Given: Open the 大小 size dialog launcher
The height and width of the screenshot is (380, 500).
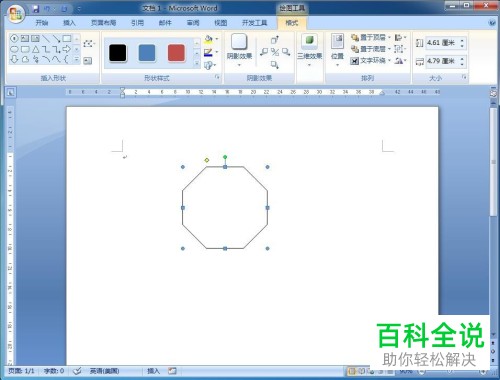Looking at the screenshot, I should click(x=464, y=77).
